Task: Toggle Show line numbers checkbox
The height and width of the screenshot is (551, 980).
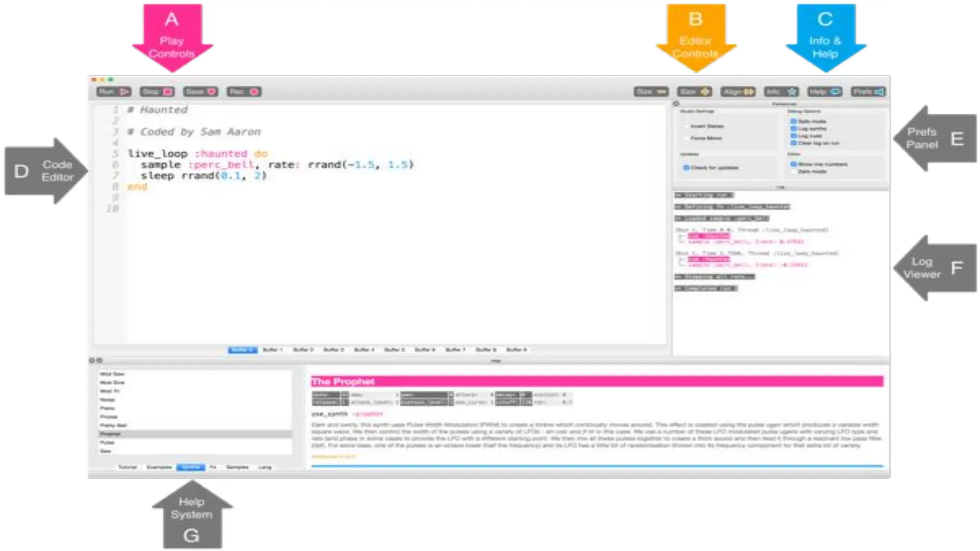Action: [x=793, y=164]
